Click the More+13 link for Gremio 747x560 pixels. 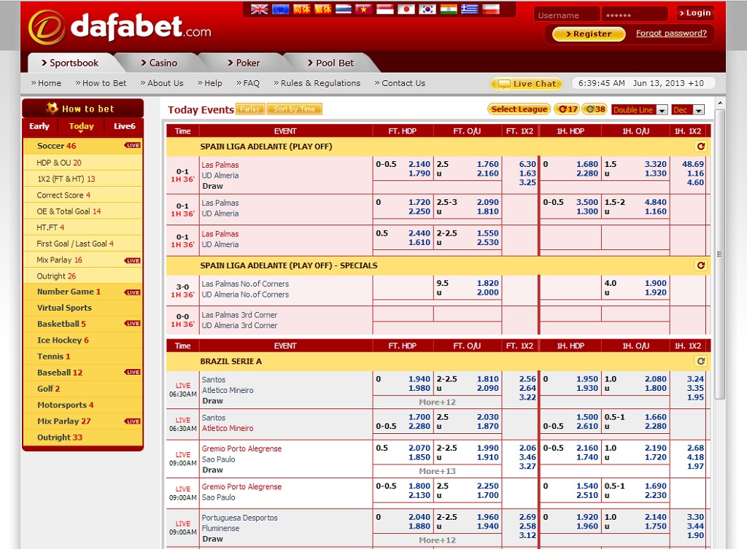[x=437, y=471]
